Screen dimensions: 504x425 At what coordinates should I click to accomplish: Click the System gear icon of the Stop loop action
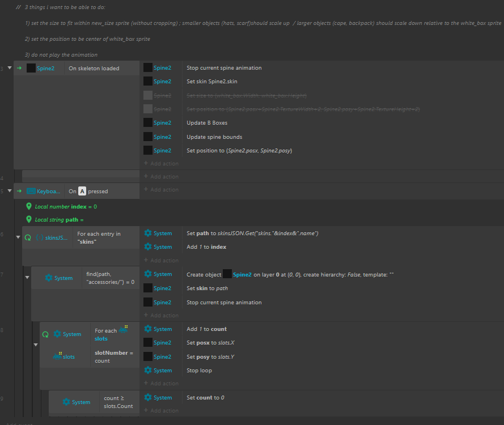(x=148, y=371)
